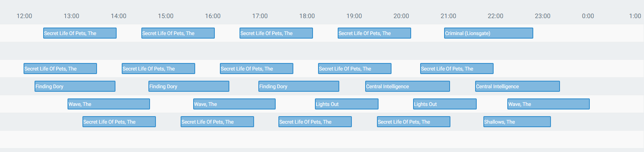Click the 0:00 midnight time label
644x152 pixels.
point(588,16)
